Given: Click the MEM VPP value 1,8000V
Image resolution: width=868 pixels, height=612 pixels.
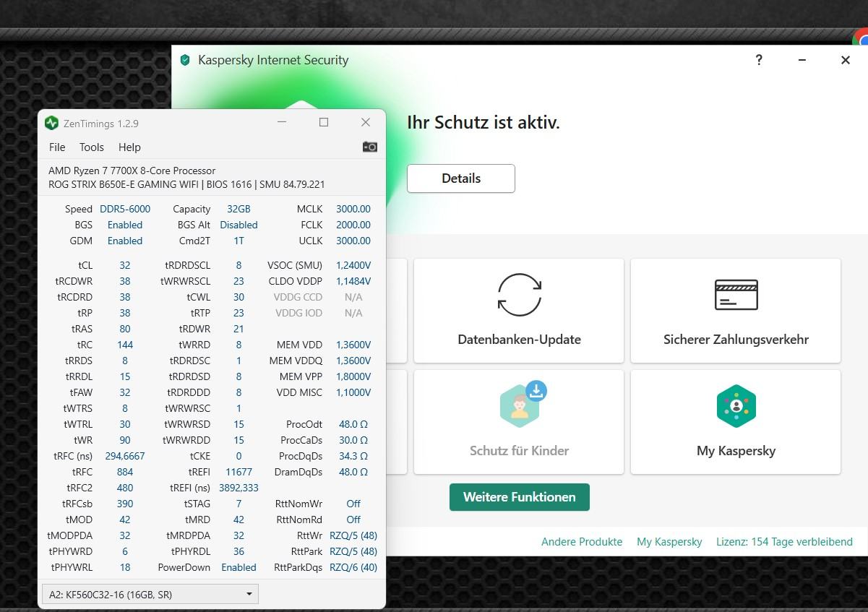Looking at the screenshot, I should tap(353, 376).
